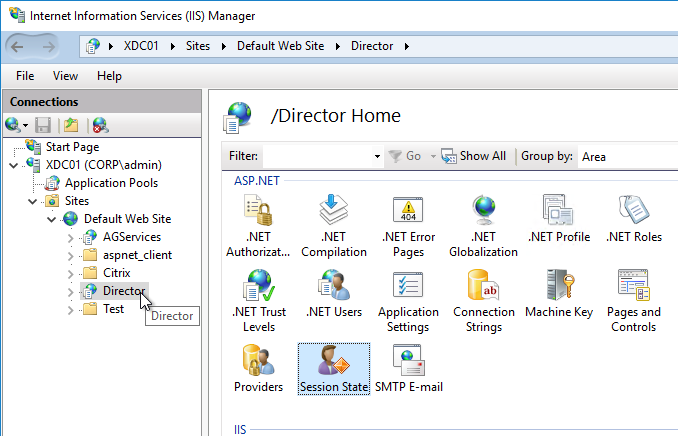Click Sites in the address breadcrumb

198,46
